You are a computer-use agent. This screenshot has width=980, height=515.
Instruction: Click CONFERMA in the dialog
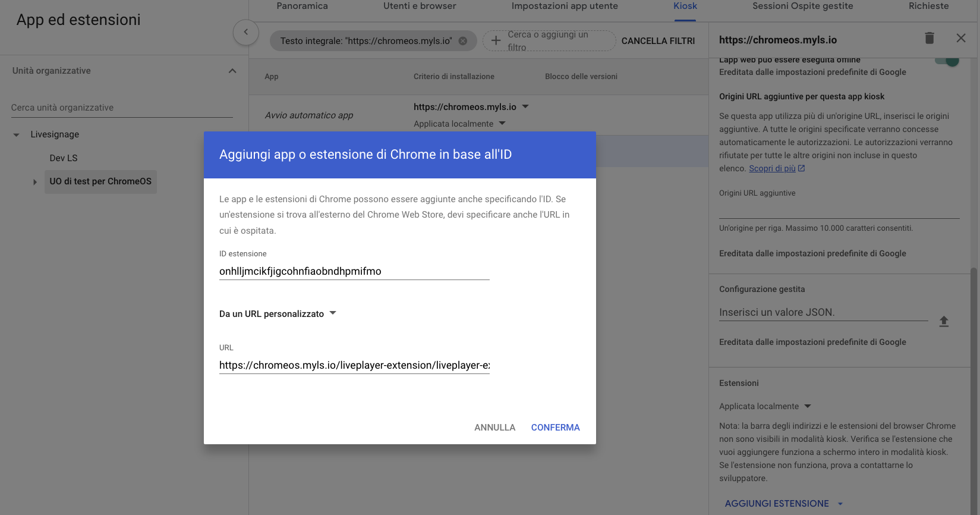click(555, 428)
